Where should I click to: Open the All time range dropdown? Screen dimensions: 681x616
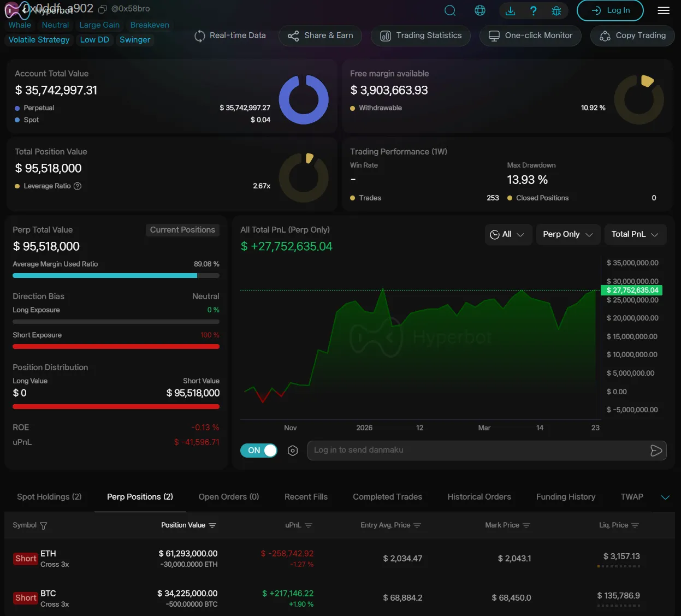(508, 234)
